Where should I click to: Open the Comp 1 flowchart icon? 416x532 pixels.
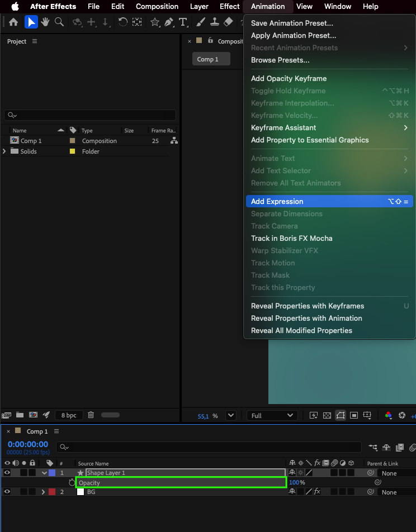point(174,140)
